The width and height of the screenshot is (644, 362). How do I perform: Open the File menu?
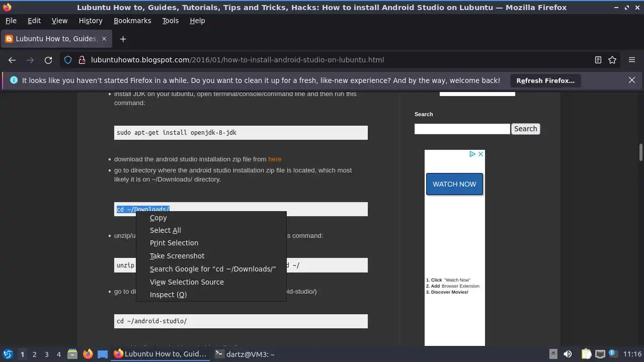11,21
